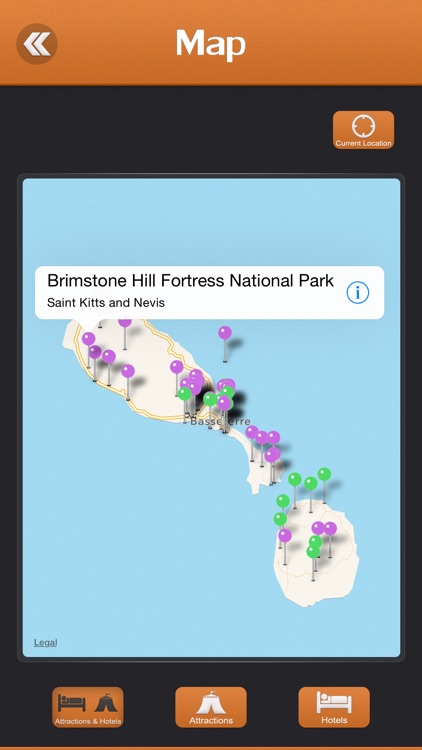This screenshot has height=750, width=422.
Task: Select the Attractions filter
Action: point(211,707)
